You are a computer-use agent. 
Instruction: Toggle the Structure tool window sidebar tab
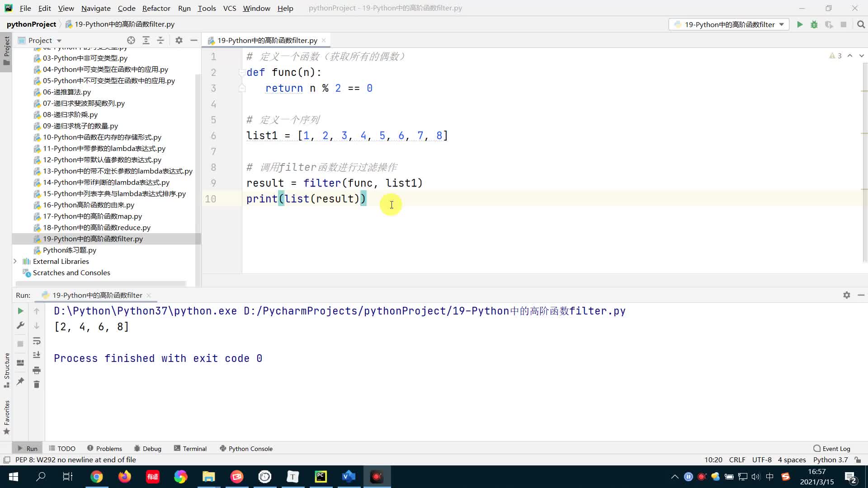click(6, 370)
